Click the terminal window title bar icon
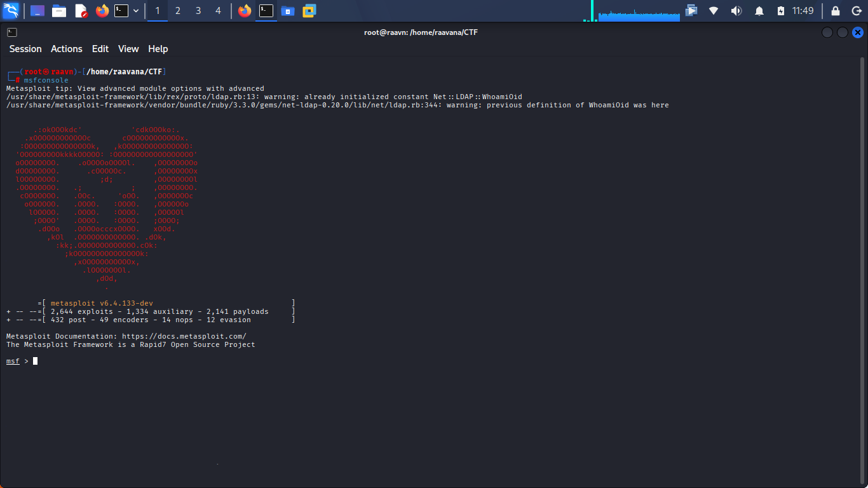The height and width of the screenshot is (488, 868). [12, 32]
